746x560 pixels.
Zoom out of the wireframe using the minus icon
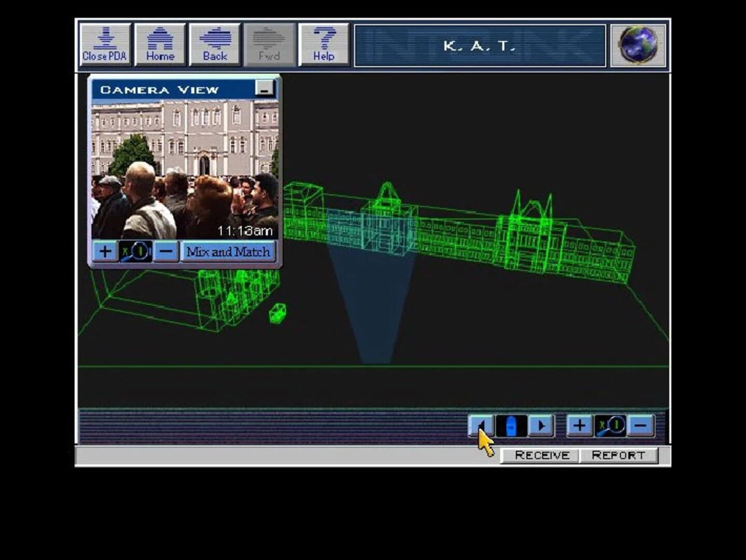(x=641, y=426)
